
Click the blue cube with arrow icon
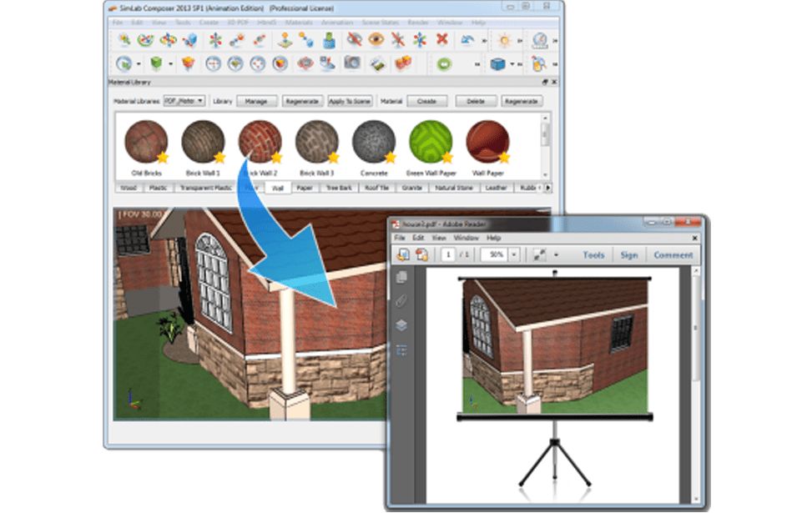pos(190,40)
